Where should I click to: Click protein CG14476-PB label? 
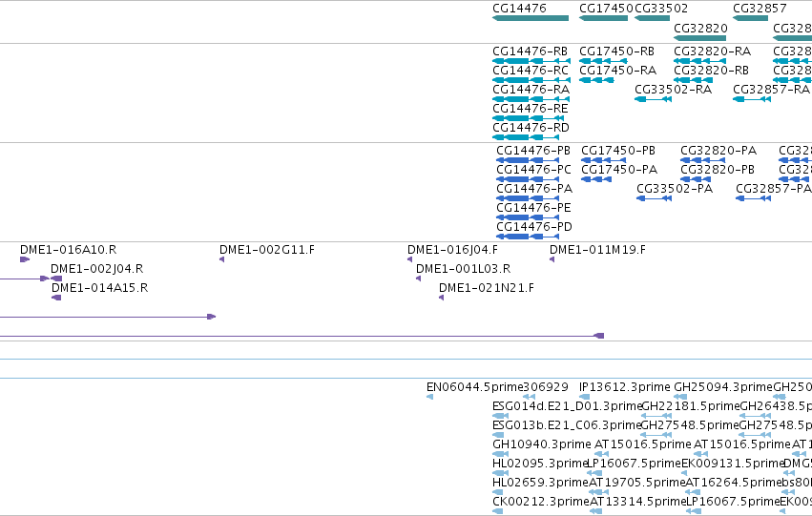[533, 151]
